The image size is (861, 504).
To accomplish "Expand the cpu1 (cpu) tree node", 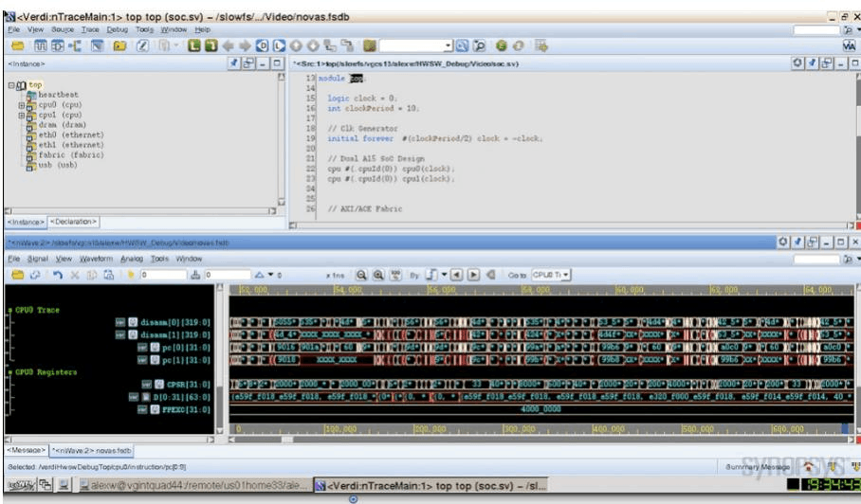I will coord(22,116).
